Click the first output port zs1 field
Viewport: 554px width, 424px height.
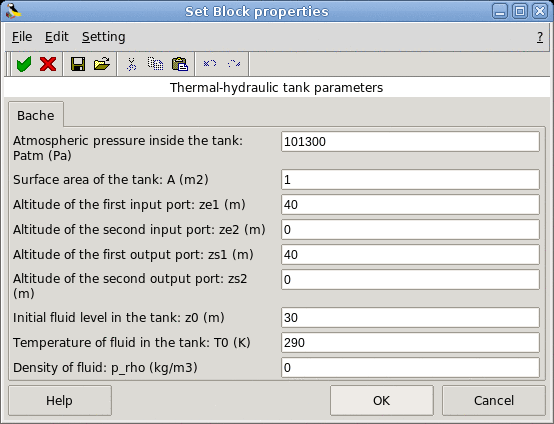pos(410,254)
